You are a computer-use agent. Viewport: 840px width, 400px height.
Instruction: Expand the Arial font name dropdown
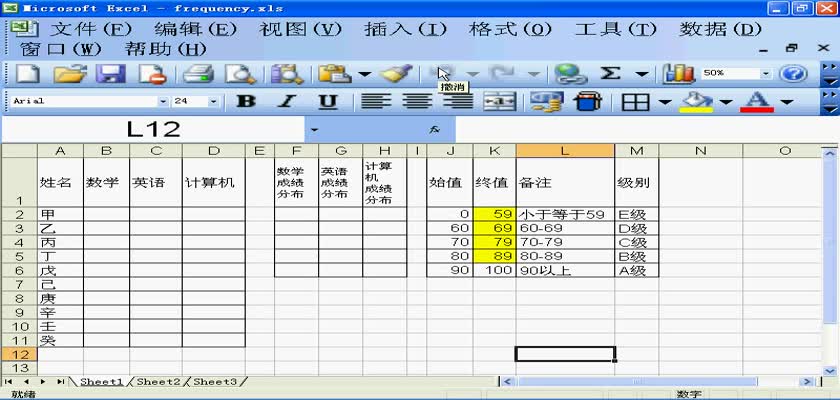click(x=163, y=101)
